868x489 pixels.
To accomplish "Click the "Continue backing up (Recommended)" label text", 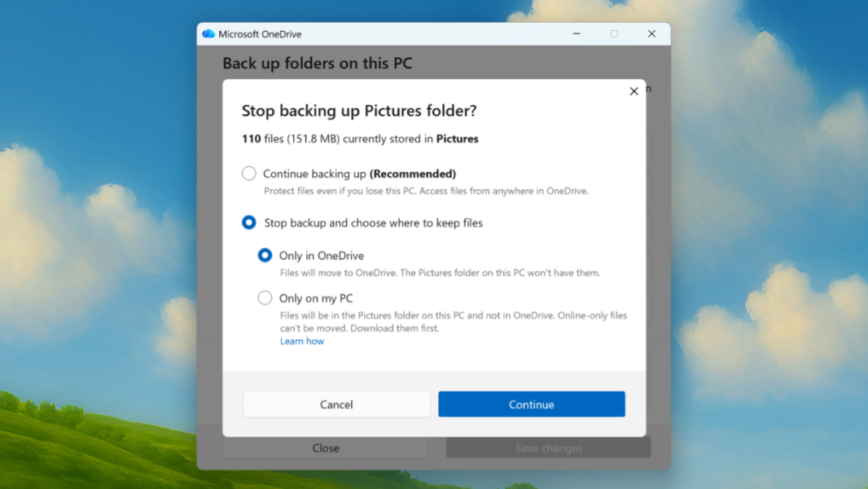I will pyautogui.click(x=359, y=174).
